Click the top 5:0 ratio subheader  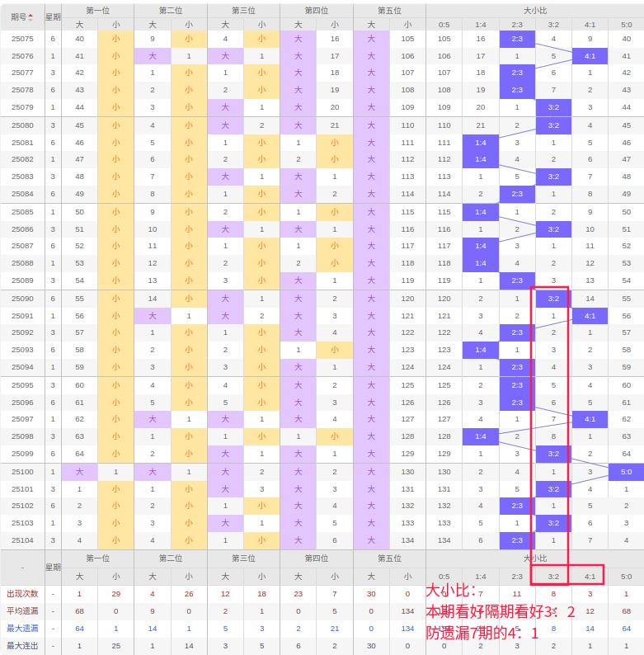(x=626, y=25)
